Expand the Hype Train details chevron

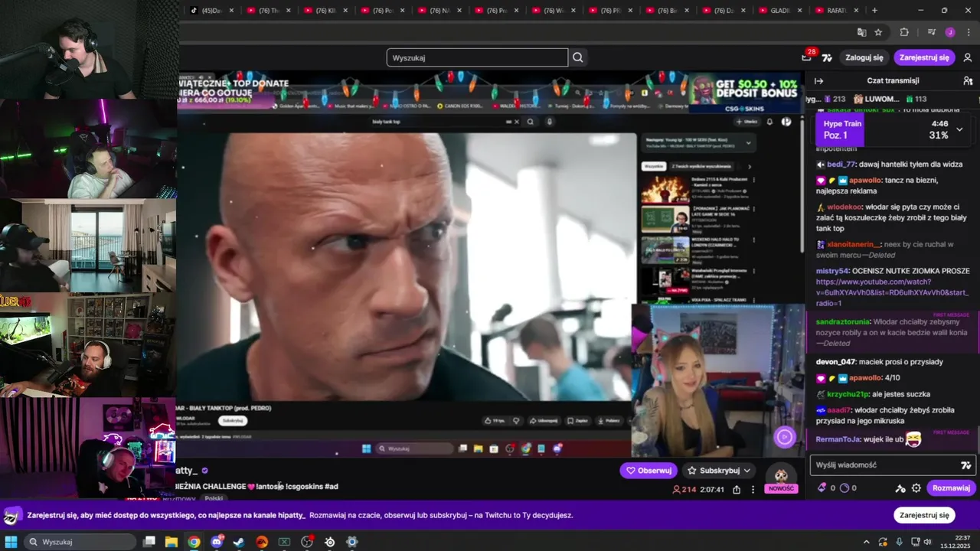tap(959, 129)
